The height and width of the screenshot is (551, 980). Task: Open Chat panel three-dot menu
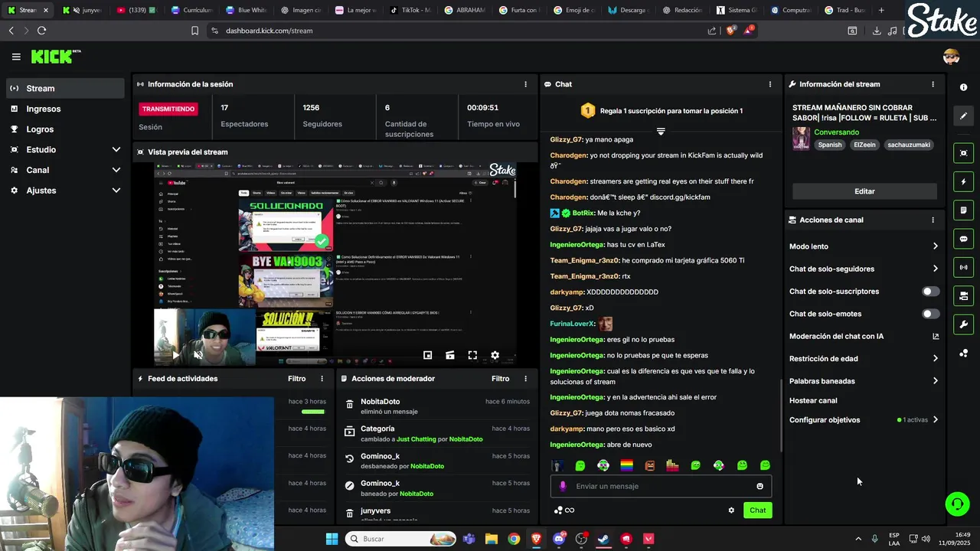click(x=770, y=84)
